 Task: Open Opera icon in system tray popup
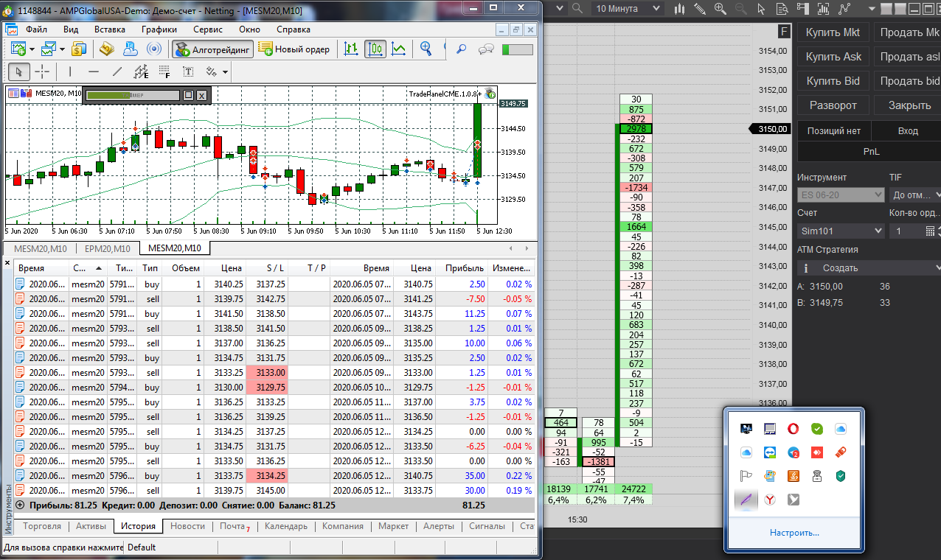(794, 428)
